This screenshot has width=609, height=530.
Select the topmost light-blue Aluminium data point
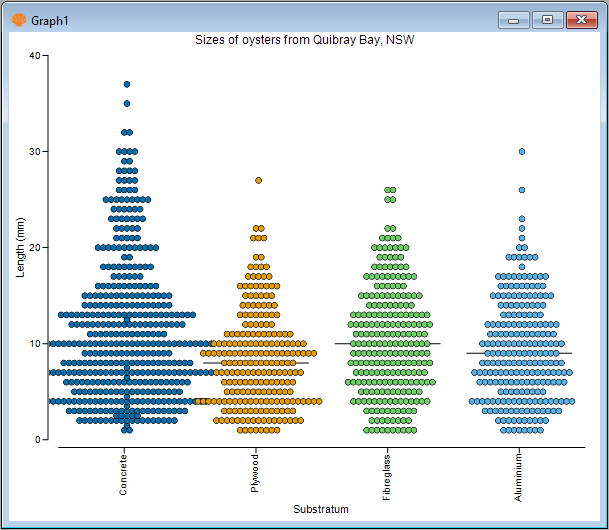522,152
